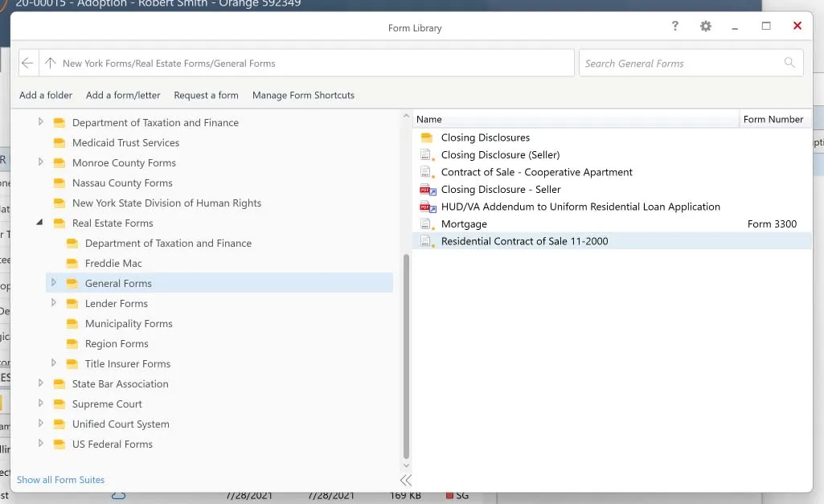
Task: Expand the General Forms subfolder
Action: pos(53,283)
